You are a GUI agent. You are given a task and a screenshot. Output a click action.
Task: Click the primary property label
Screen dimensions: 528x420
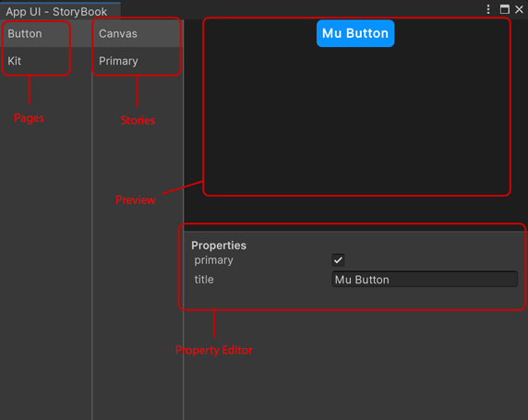coord(214,260)
